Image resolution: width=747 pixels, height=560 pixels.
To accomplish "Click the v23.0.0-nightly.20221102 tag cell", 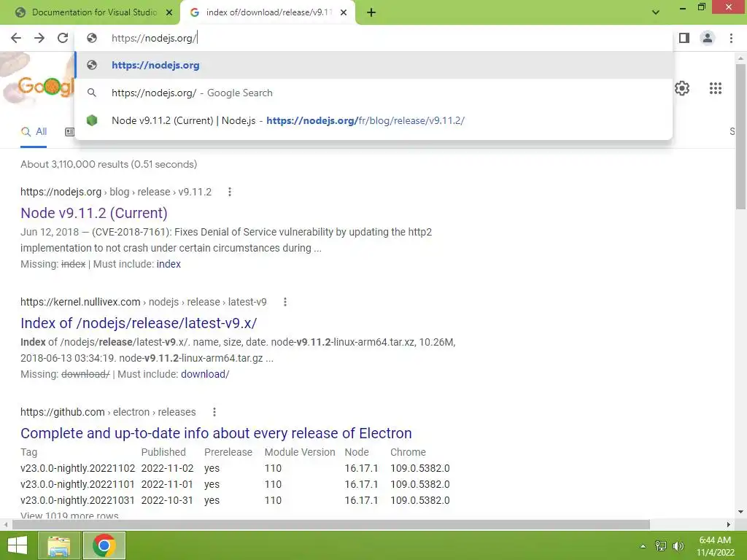I will [77, 468].
